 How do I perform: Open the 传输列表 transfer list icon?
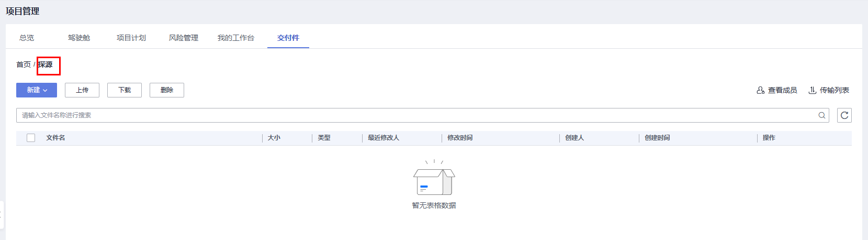[813, 90]
